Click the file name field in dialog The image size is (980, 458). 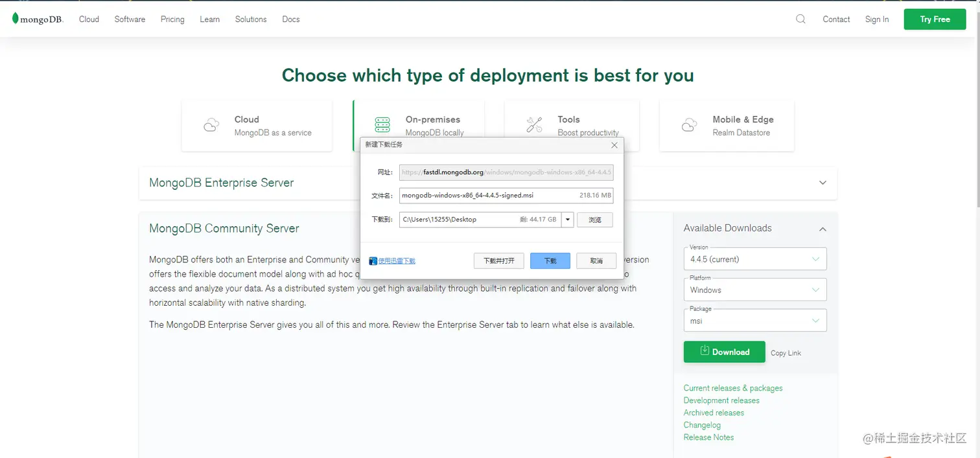506,195
